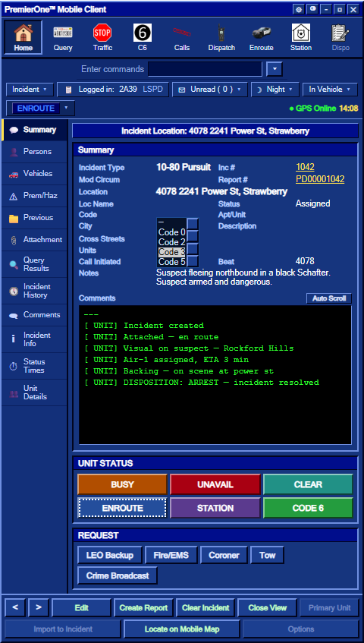Click the Edit button
Screen dimensions: 364x643
[x=81, y=608]
